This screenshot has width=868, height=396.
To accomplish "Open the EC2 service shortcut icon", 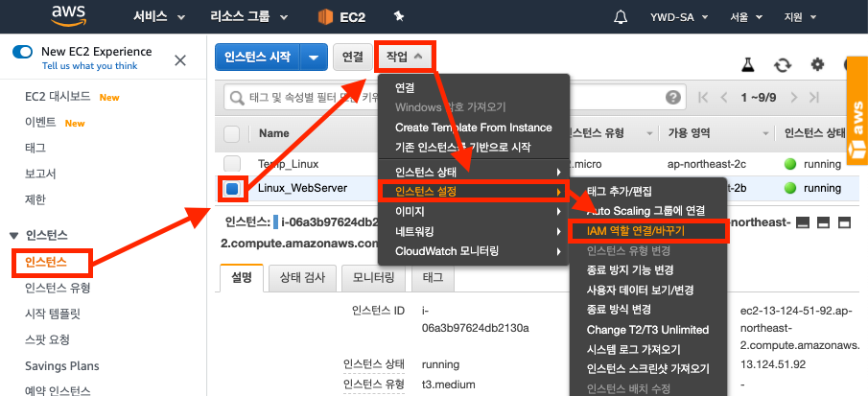I will pyautogui.click(x=325, y=17).
